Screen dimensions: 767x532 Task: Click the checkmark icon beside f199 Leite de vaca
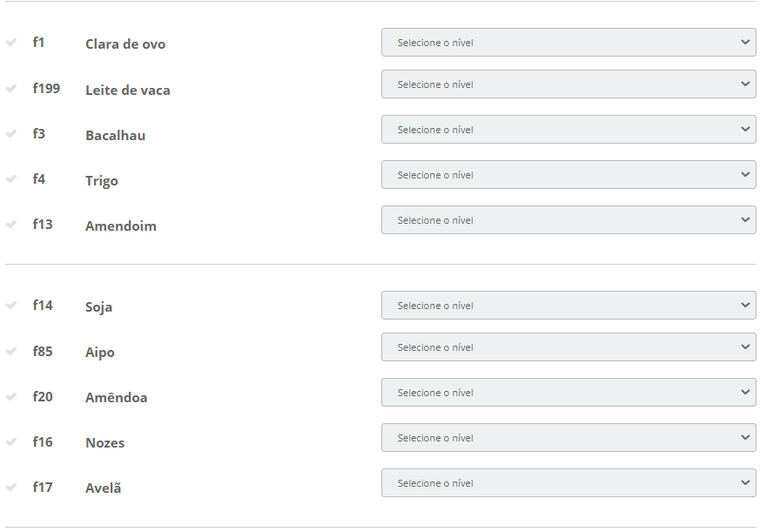click(11, 88)
